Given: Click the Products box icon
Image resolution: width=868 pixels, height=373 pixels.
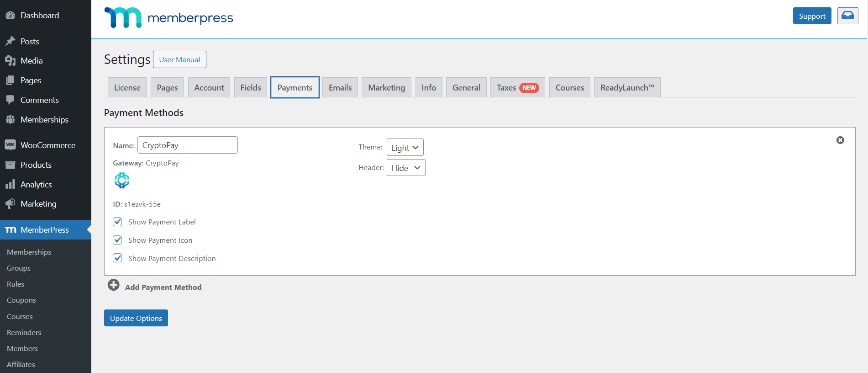Looking at the screenshot, I should tap(10, 165).
